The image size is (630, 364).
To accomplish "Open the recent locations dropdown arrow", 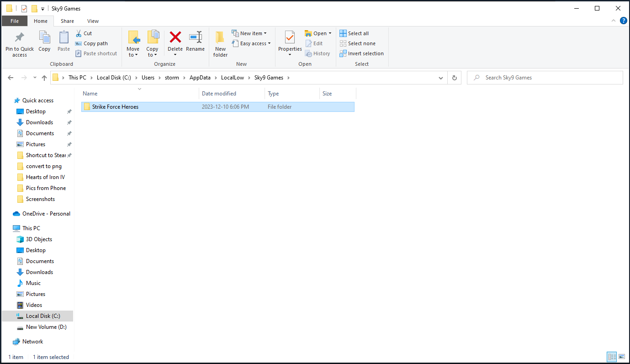I will (35, 78).
